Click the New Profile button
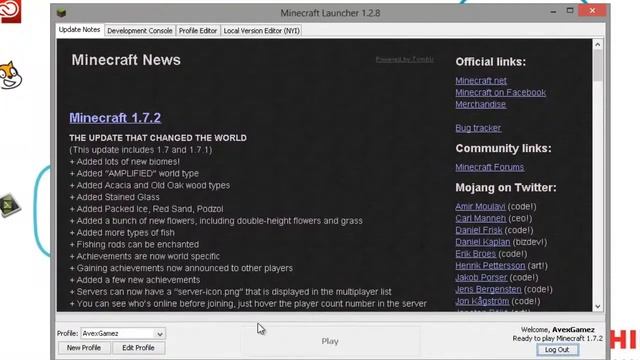640x360 pixels. [84, 348]
